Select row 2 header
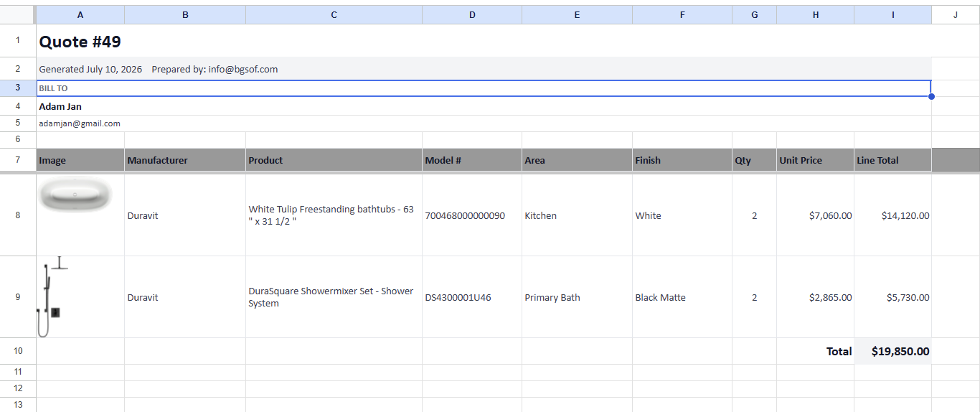This screenshot has width=980, height=412. click(x=18, y=69)
